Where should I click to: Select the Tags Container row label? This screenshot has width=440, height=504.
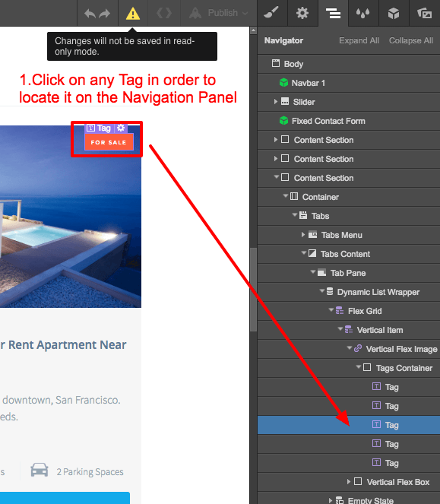pos(404,368)
